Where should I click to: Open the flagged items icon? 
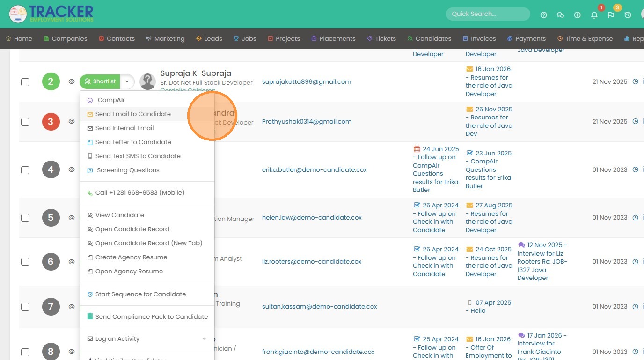[x=611, y=15]
